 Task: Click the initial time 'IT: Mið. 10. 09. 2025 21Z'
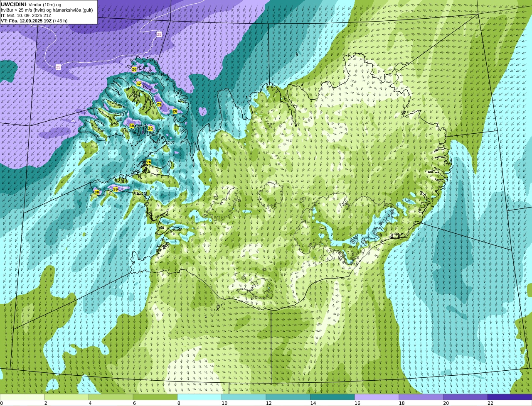click(x=26, y=15)
